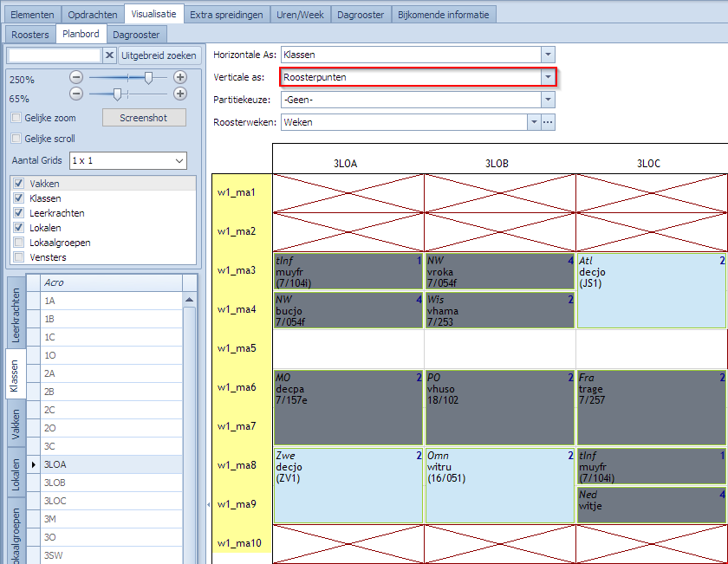
Task: Uncheck the Klassen checkbox in the list
Action: [18, 198]
